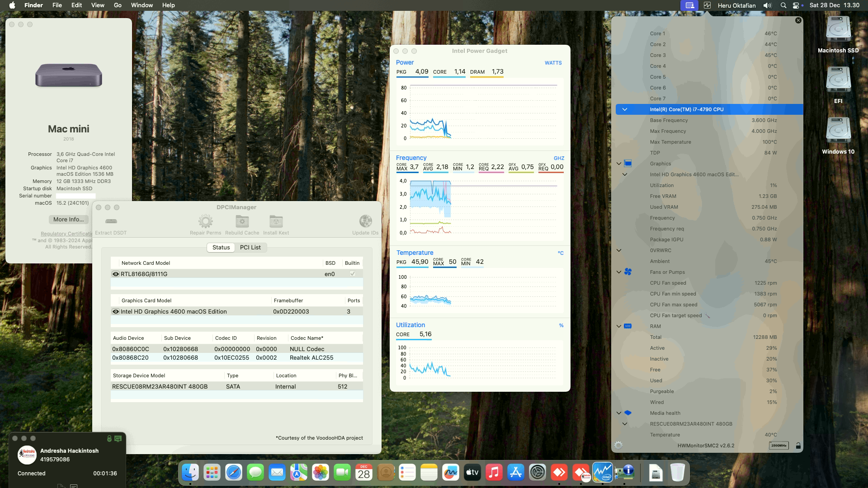Viewport: 868px width, 488px height.
Task: Open Regulatory Certification link
Action: click(x=66, y=234)
